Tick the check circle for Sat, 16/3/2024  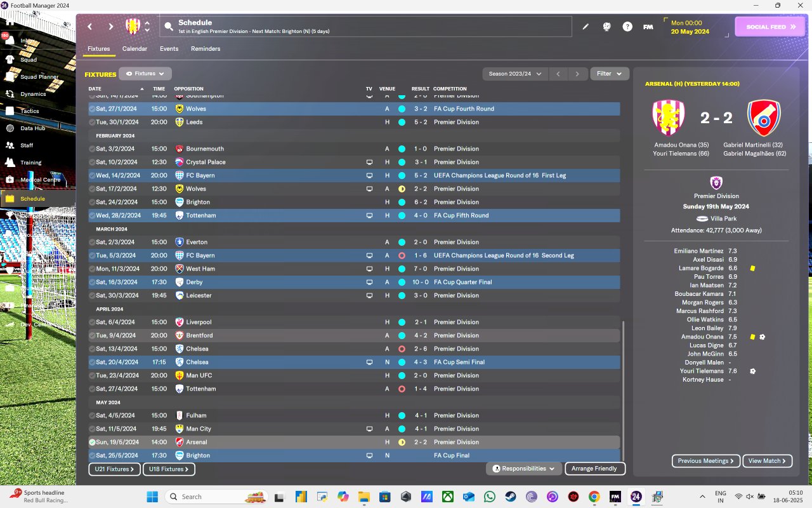pyautogui.click(x=92, y=282)
